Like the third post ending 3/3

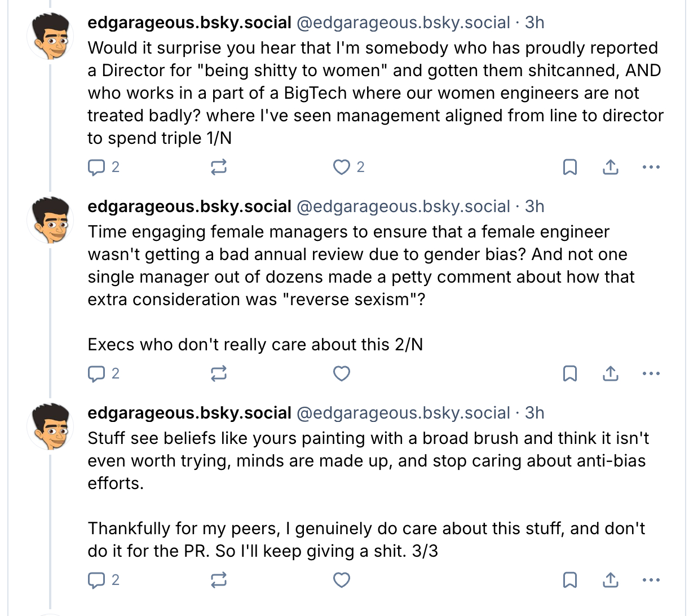point(342,580)
